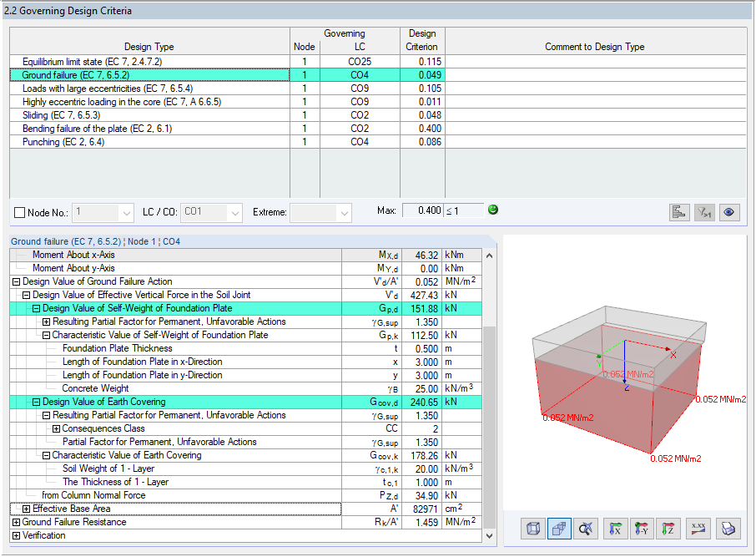Collapse Resulting Partial Factor under Earth Covering
This screenshot has width=756, height=557.
[x=46, y=416]
